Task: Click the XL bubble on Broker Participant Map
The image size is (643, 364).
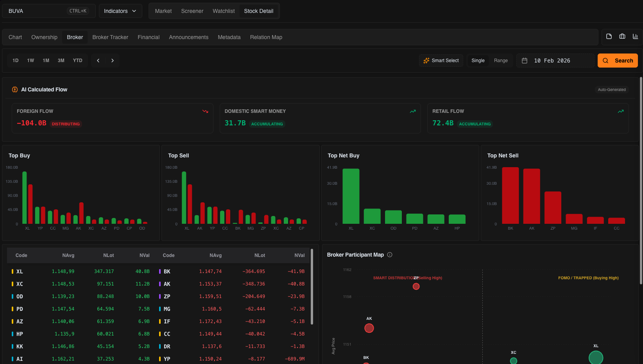Action: pos(596,357)
